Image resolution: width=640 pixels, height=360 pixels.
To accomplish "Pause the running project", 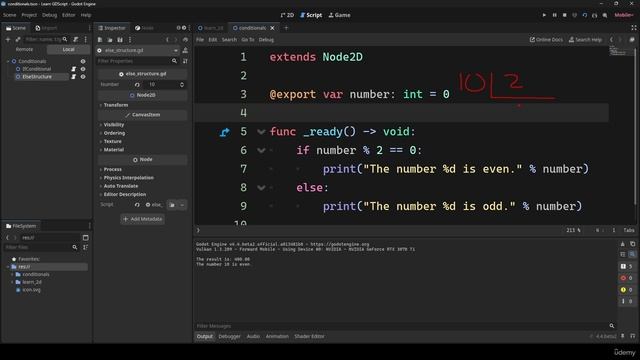I will [x=554, y=15].
